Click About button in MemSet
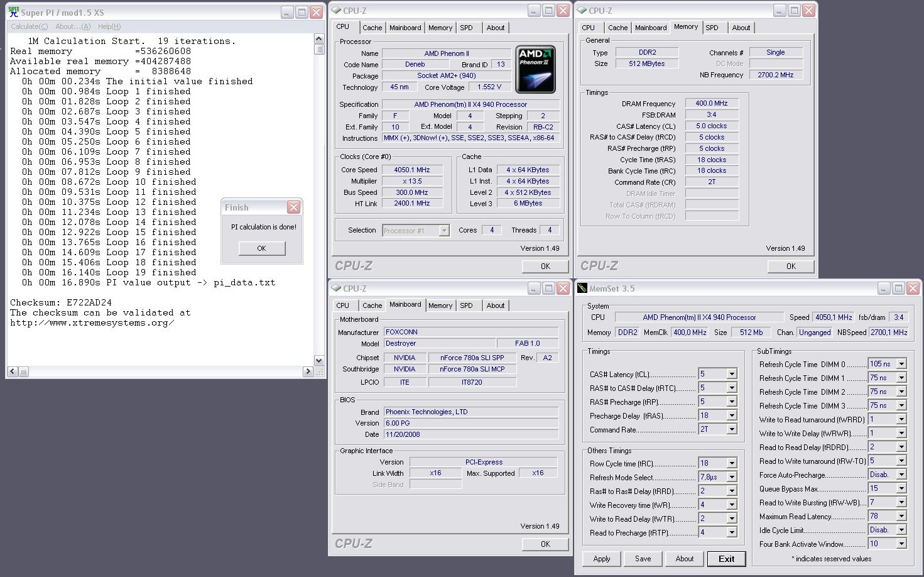The image size is (924, 577). point(685,559)
